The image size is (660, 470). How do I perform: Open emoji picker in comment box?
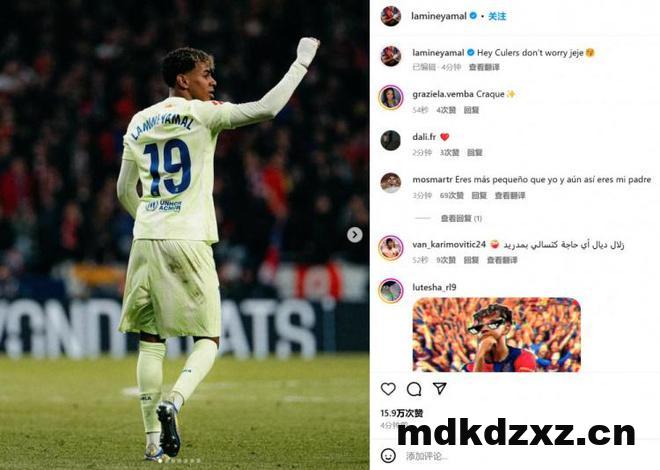click(x=388, y=455)
